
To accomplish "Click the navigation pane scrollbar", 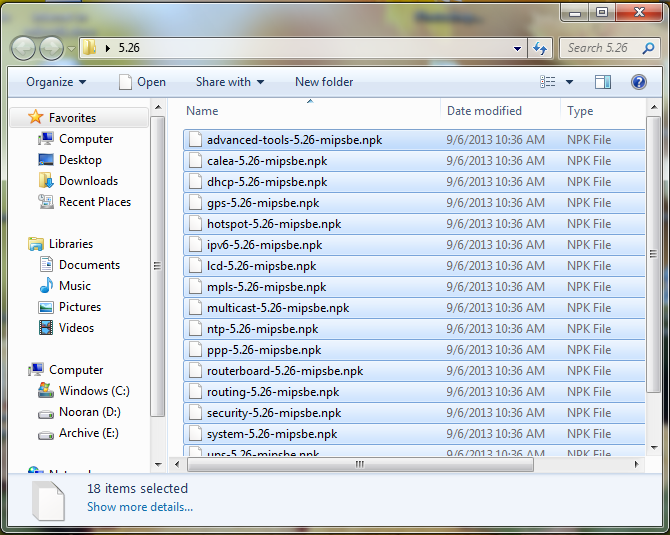I will 158,266.
